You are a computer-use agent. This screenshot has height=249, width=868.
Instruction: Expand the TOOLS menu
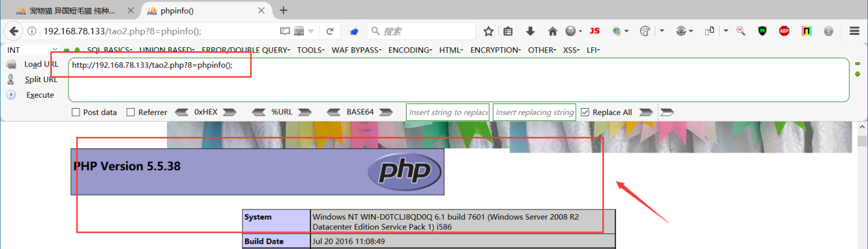311,50
